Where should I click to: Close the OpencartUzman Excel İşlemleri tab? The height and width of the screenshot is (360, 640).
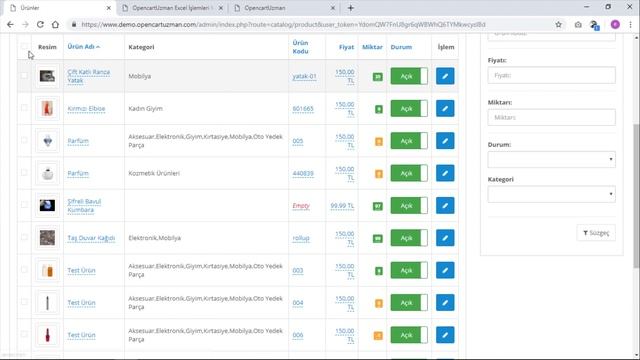click(x=221, y=8)
